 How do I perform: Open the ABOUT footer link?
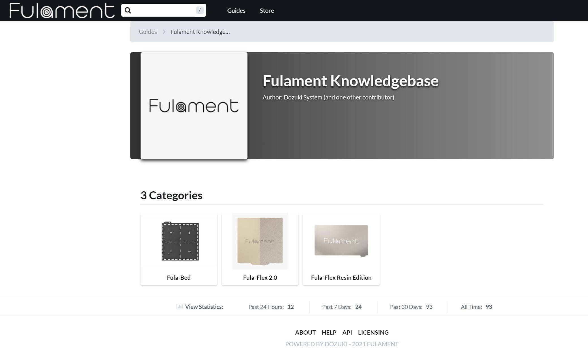click(305, 332)
